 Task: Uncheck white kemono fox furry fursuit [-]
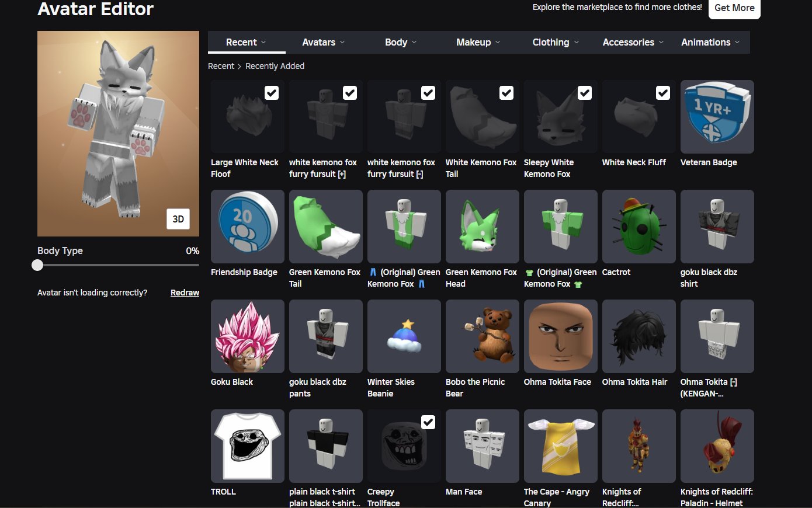pos(428,93)
